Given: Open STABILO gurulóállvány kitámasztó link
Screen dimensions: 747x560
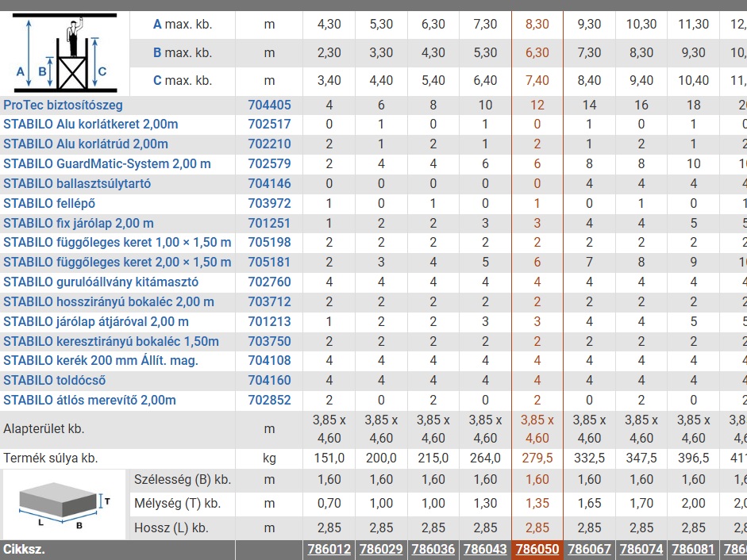Looking at the screenshot, I should click(101, 282).
